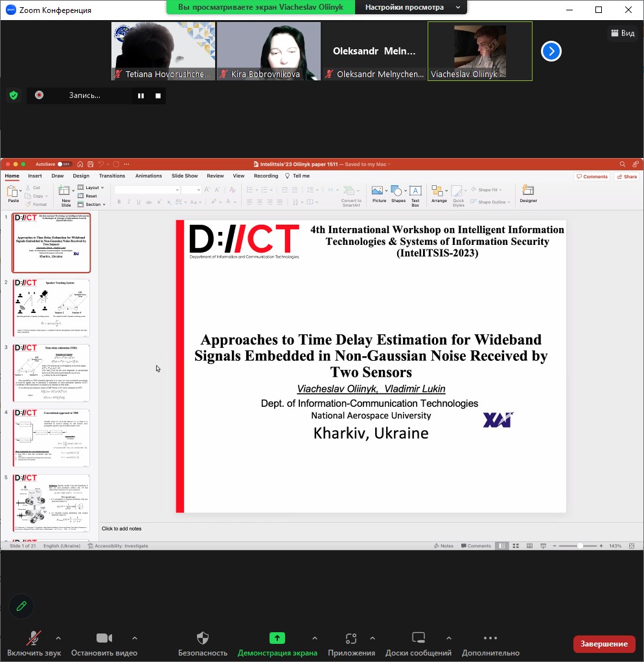Click the Whiteboards icon in Zoom toolbar
Image resolution: width=644 pixels, height=662 pixels.
coord(419,639)
